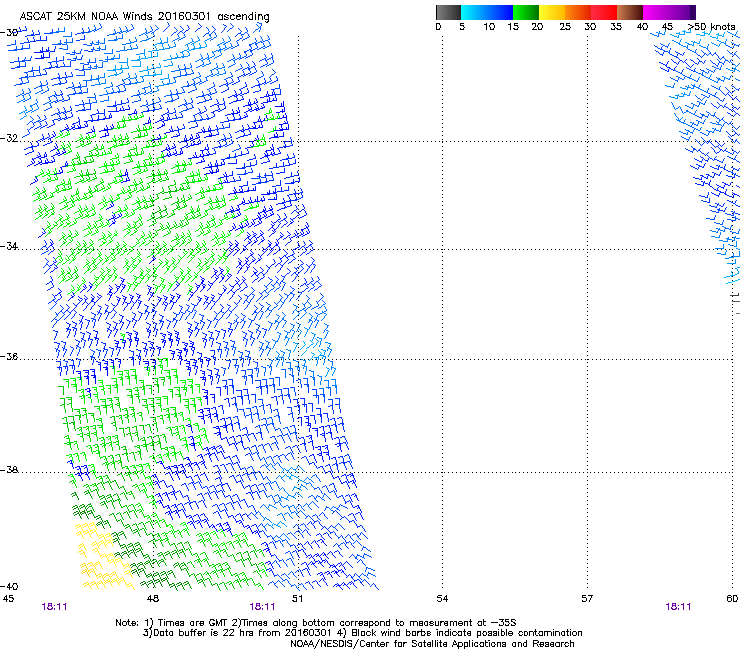This screenshot has width=740, height=650.
Task: Click the '-36' latitude axis label
Action: pyautogui.click(x=9, y=356)
